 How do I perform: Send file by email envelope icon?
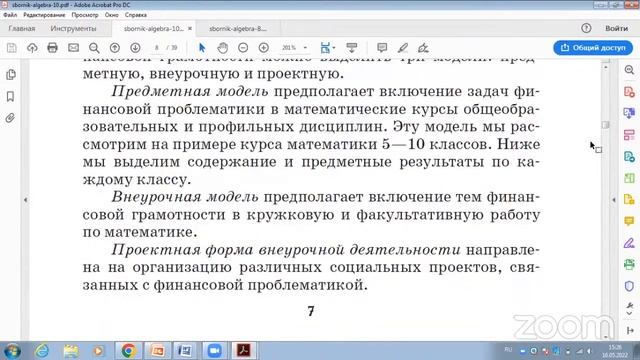(73, 48)
